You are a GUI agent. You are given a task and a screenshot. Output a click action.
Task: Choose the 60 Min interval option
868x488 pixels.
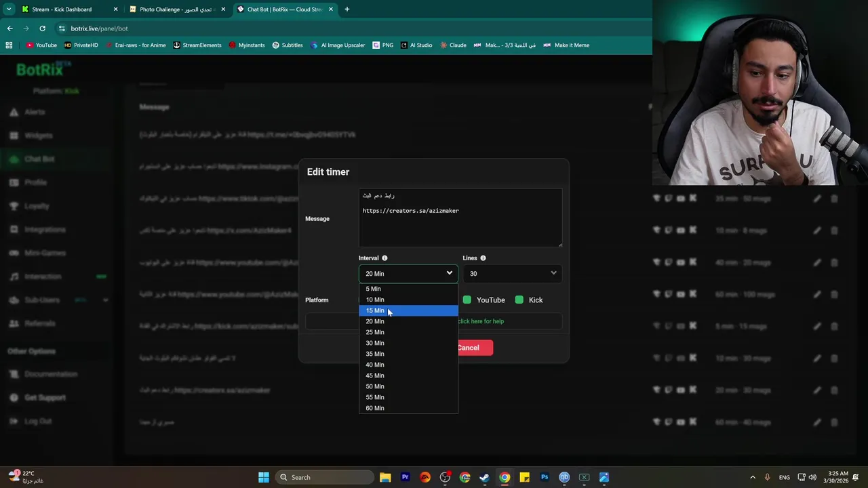408,408
